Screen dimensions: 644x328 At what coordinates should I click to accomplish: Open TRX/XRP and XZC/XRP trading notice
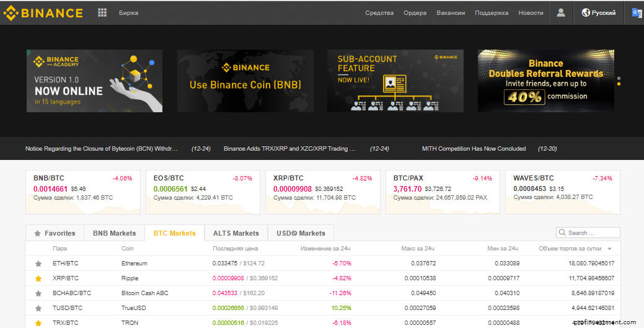(289, 148)
